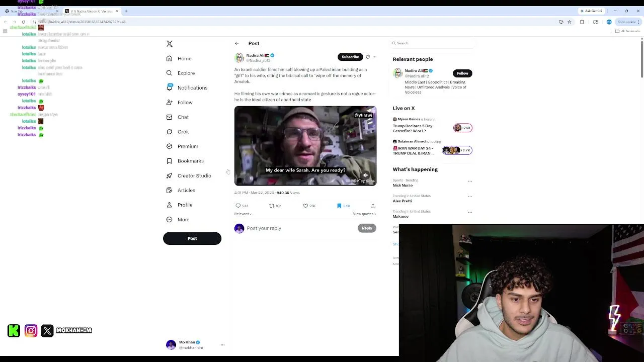Open the post's three-dot options

(374, 57)
